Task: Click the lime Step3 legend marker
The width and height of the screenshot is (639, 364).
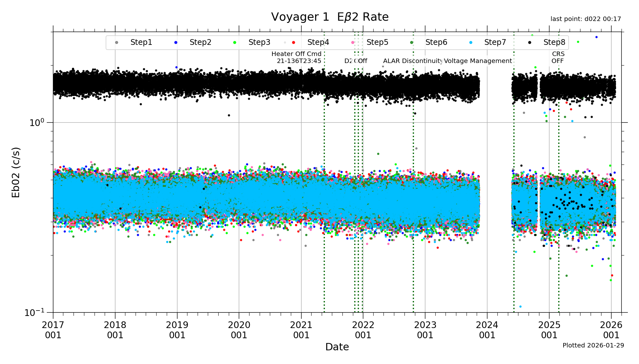Action: point(235,43)
